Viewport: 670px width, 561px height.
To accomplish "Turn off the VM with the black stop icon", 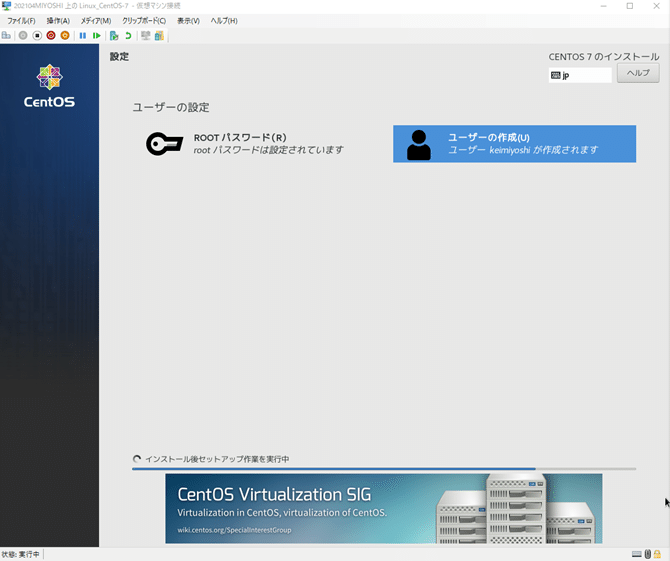I will coord(37,35).
